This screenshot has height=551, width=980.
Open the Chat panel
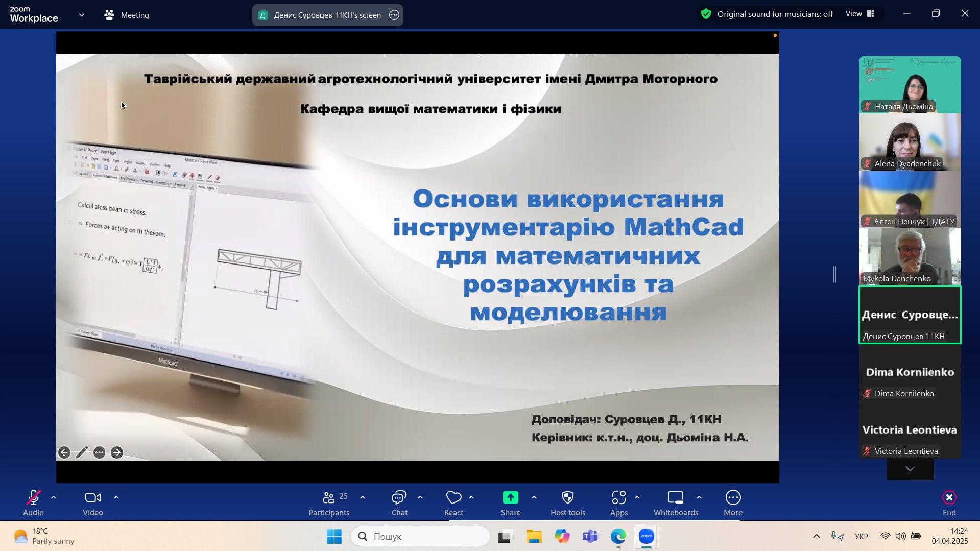tap(399, 503)
